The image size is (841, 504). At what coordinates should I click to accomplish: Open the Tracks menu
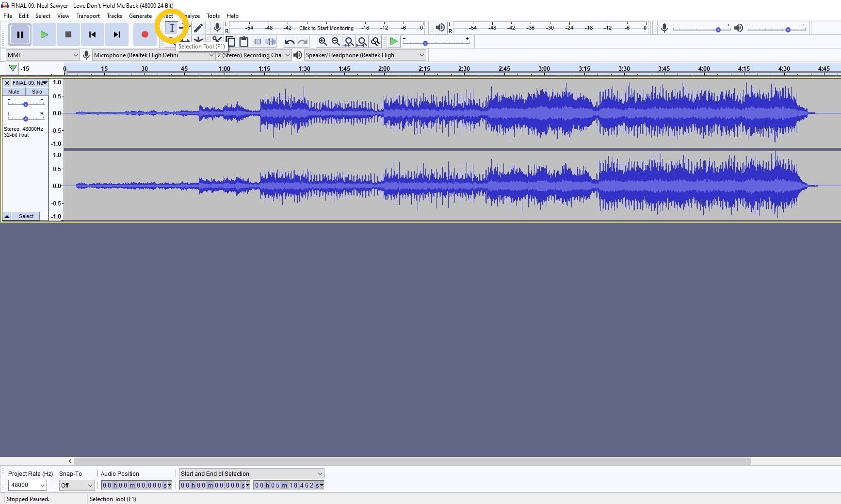pyautogui.click(x=114, y=16)
